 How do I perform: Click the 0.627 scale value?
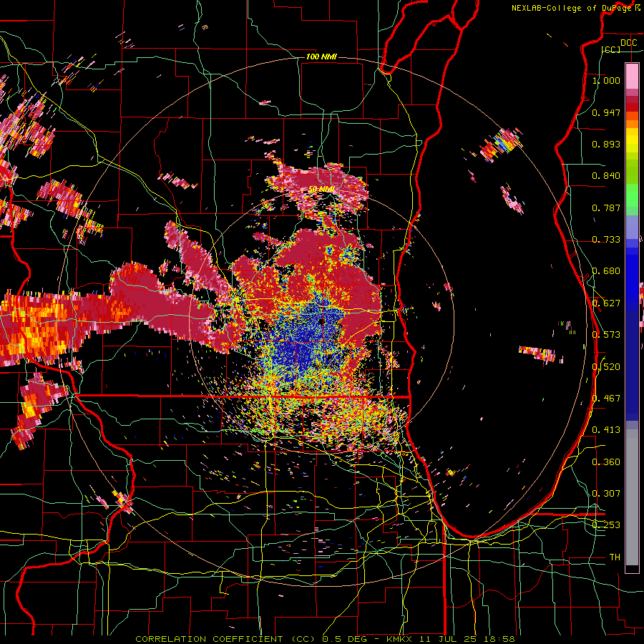tap(606, 303)
